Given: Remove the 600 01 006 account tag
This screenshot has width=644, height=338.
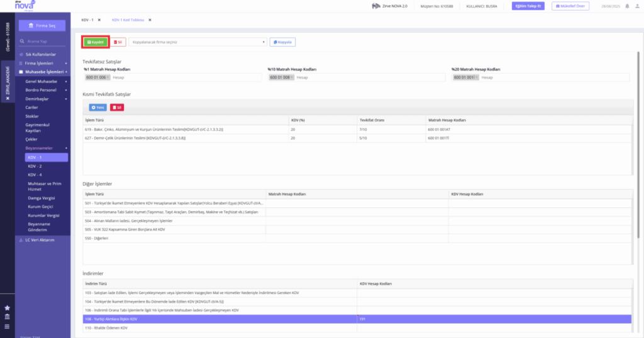Looking at the screenshot, I should click(x=108, y=77).
